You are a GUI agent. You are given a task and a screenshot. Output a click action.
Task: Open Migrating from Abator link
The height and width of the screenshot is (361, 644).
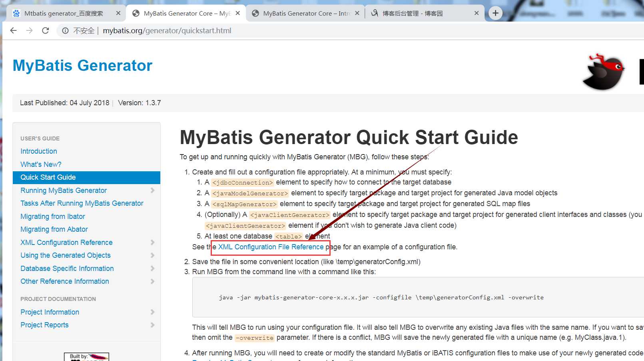tap(54, 229)
